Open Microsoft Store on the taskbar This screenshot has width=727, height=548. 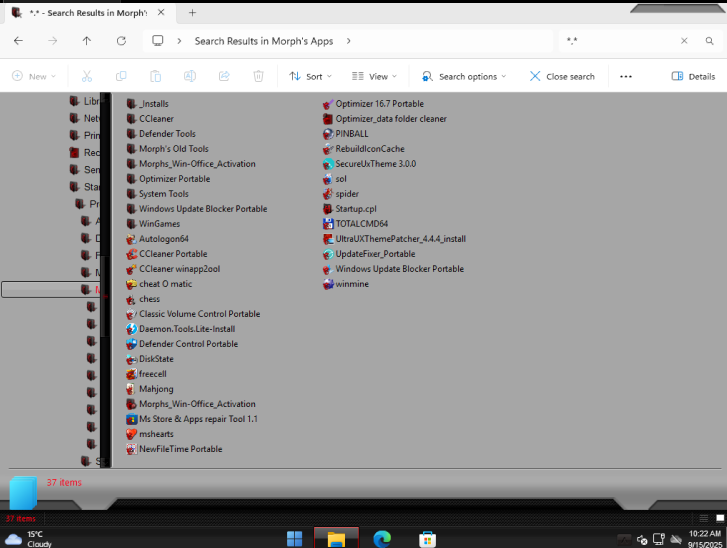427,539
